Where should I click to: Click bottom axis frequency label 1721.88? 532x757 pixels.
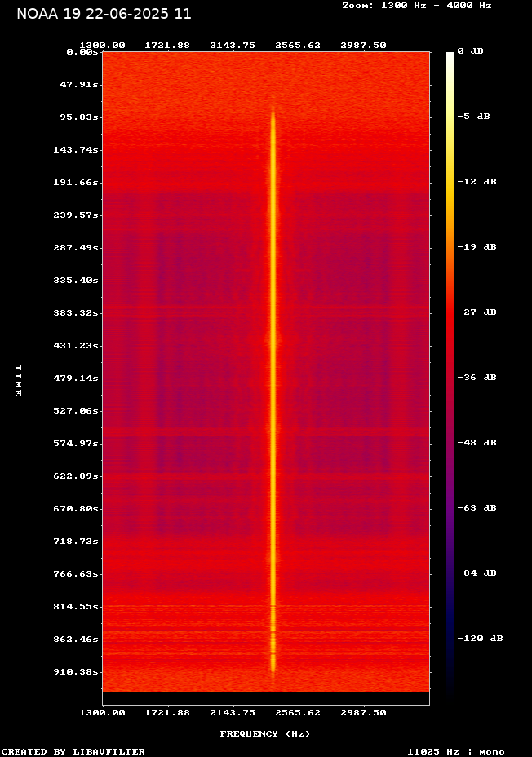pos(167,713)
